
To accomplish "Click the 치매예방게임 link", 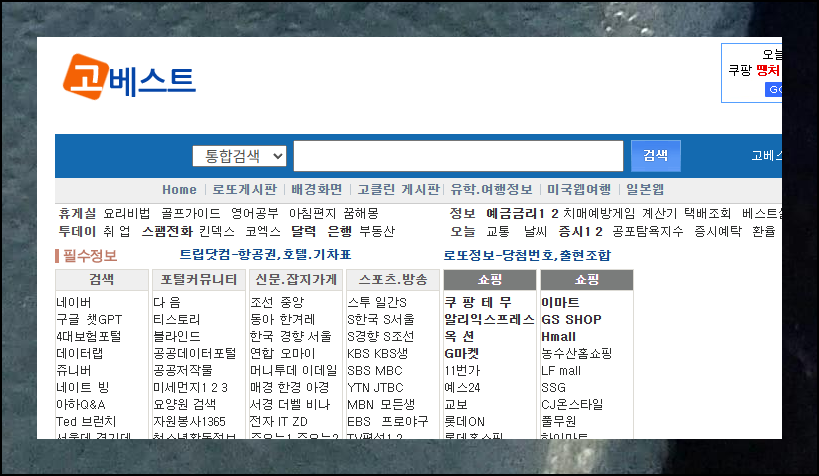I will pos(599,213).
